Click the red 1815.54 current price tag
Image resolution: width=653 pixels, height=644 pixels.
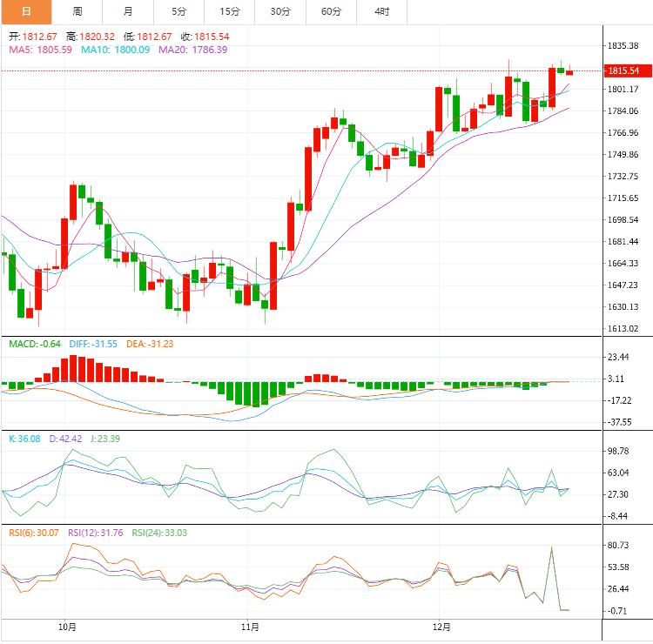click(x=623, y=70)
